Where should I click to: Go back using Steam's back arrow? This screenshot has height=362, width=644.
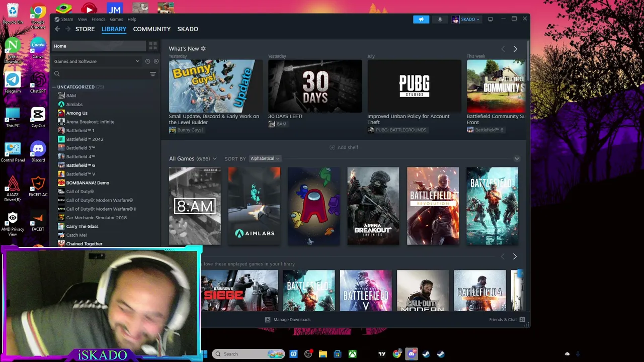57,29
